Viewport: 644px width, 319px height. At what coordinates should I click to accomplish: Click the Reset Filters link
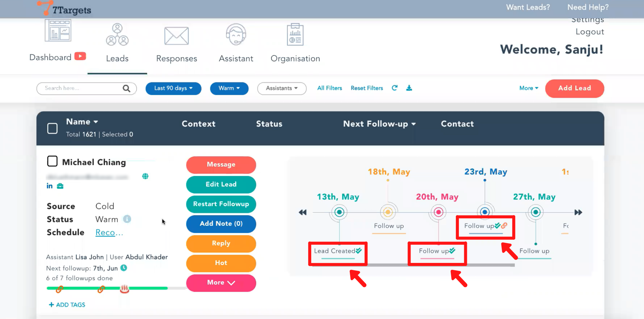pos(367,88)
